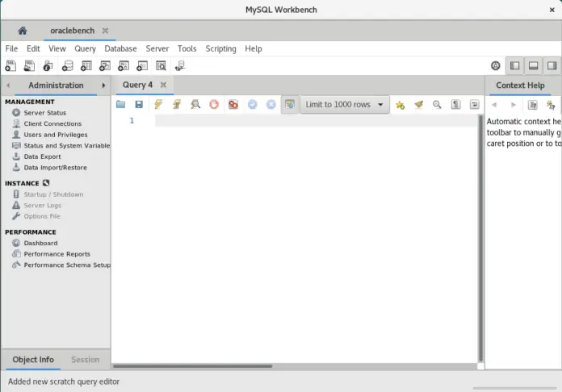Close the Query 4 tab
This screenshot has height=392, width=562.
(163, 85)
